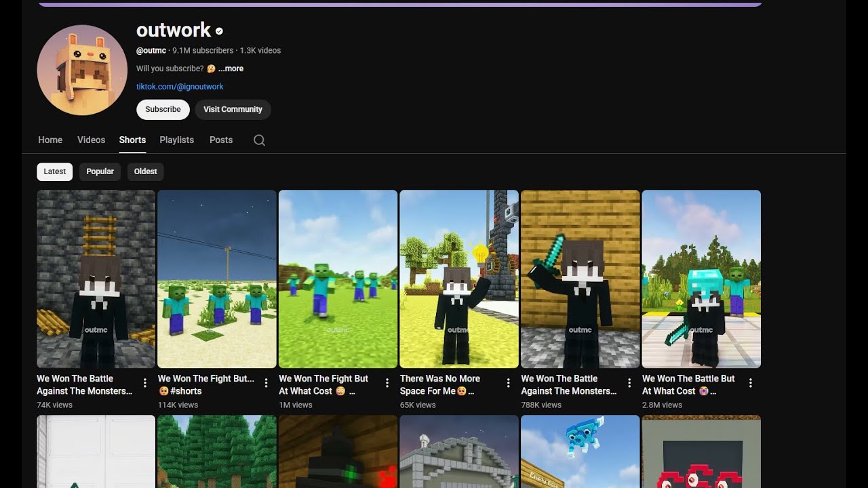868x488 pixels.
Task: Sort shorts by Oldest
Action: tap(146, 171)
